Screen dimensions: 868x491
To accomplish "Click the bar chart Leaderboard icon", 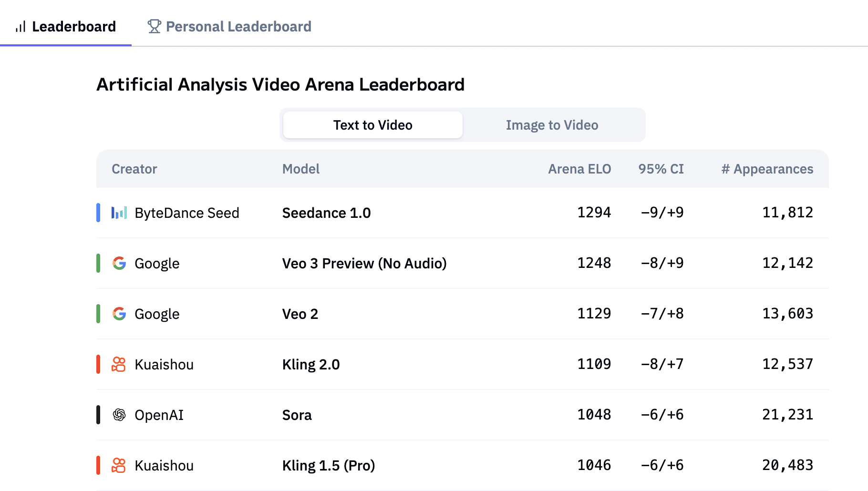I will pyautogui.click(x=21, y=27).
